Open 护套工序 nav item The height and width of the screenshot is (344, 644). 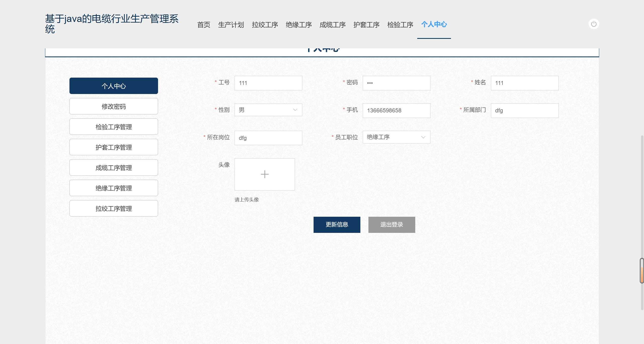click(366, 25)
